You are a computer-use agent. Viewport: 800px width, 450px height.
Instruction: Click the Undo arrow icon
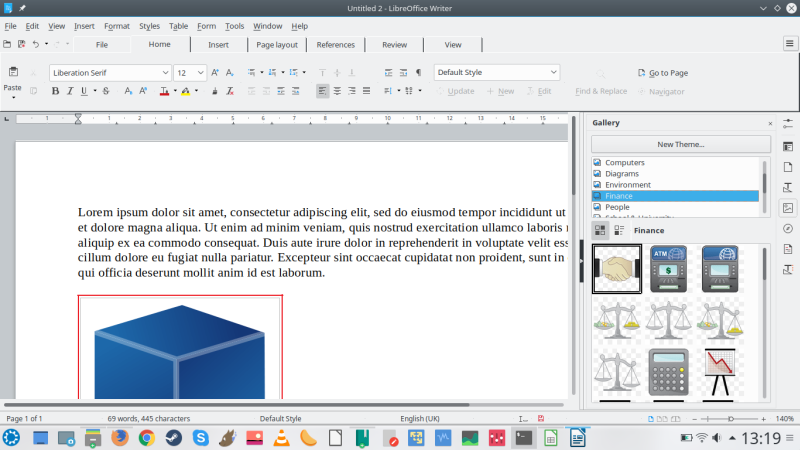(36, 44)
